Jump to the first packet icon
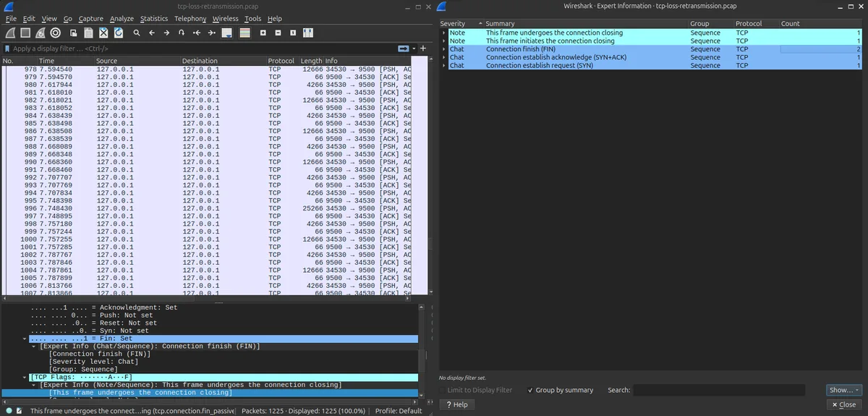The image size is (868, 416). pos(196,33)
